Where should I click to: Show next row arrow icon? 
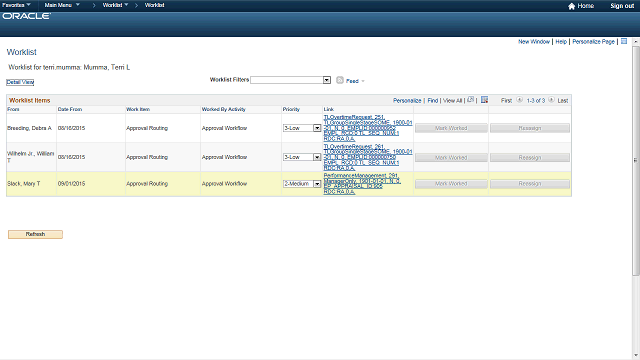551,100
